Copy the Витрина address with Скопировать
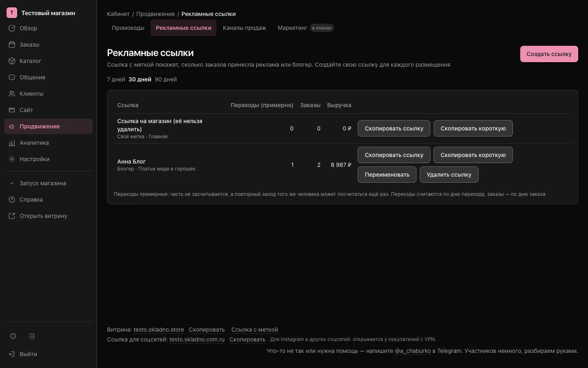This screenshot has width=588, height=368. point(207,330)
